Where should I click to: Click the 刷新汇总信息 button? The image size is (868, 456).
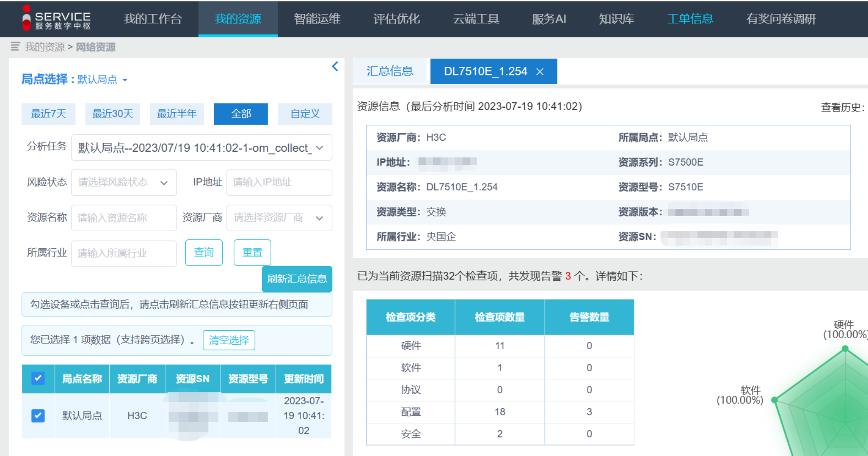(297, 279)
